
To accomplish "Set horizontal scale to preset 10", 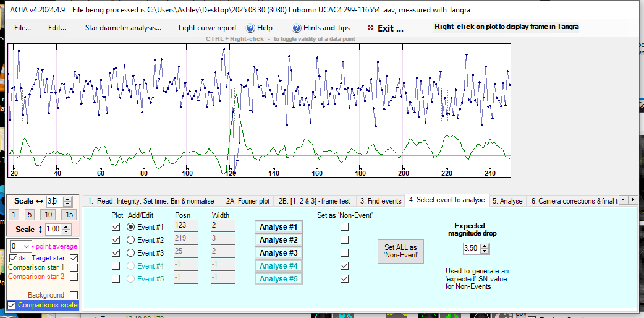I will 49,215.
